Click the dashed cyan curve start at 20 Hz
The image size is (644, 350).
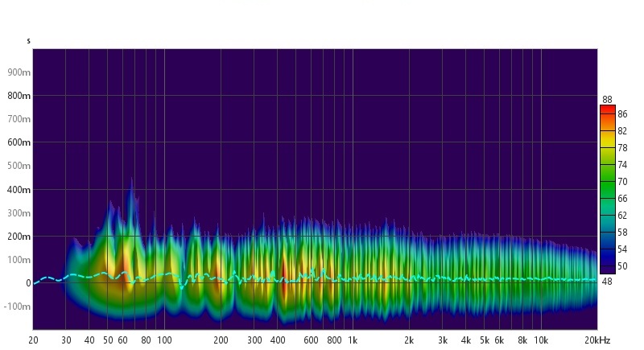35,282
